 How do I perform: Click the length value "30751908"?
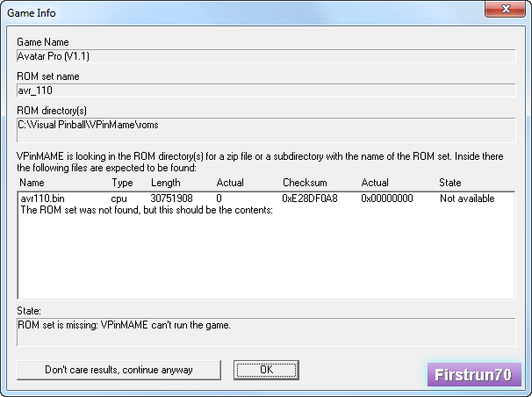click(x=171, y=198)
